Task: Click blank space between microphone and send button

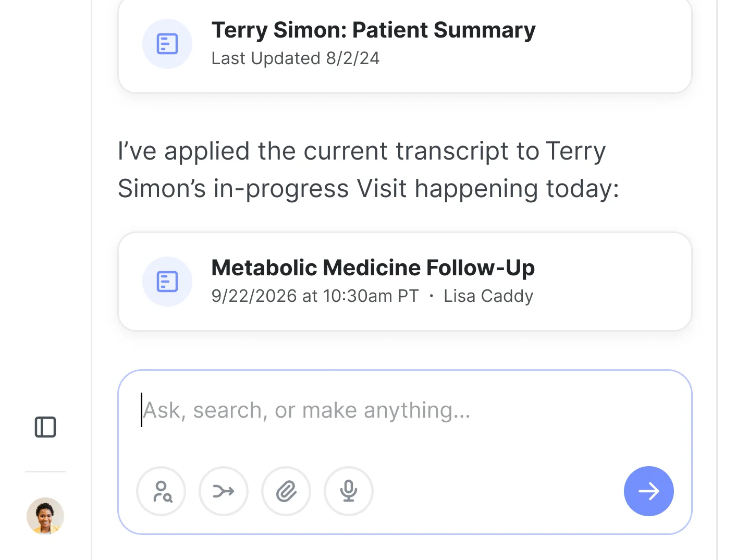Action: 495,491
